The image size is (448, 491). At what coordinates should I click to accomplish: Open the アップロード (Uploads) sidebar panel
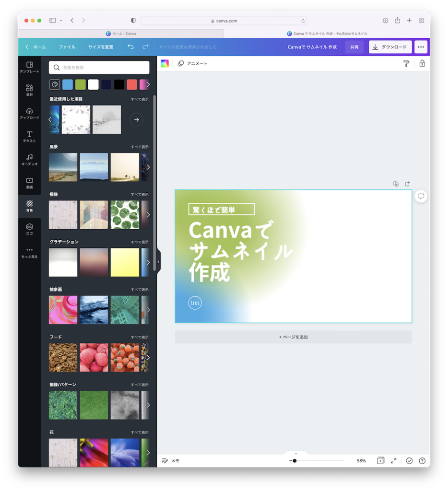click(x=29, y=114)
